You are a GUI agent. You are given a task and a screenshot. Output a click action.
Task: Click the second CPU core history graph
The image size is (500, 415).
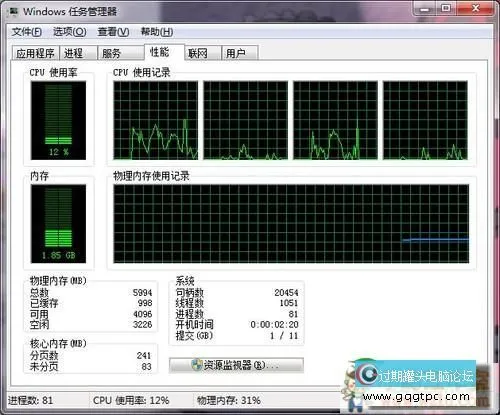pyautogui.click(x=246, y=120)
